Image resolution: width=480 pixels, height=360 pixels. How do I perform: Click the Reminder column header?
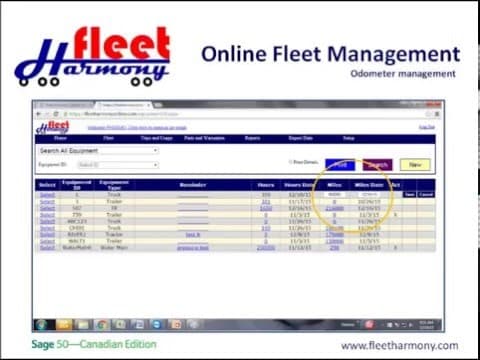pos(193,185)
